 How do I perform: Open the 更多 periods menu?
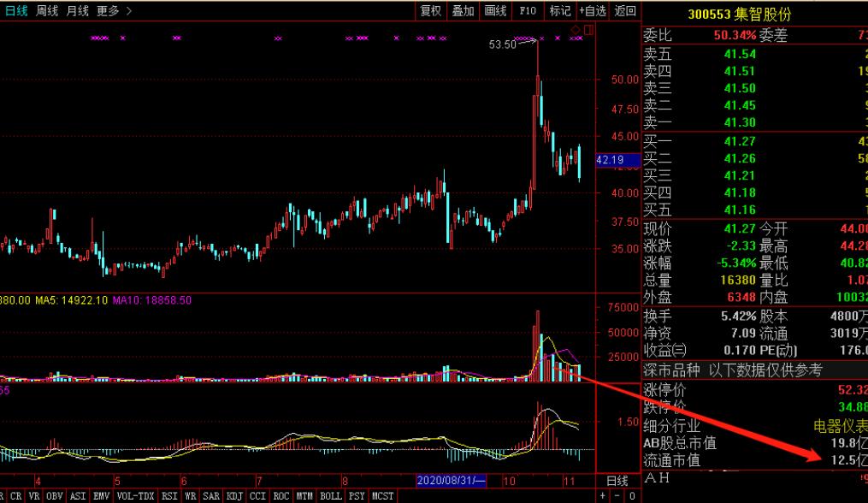(x=108, y=10)
